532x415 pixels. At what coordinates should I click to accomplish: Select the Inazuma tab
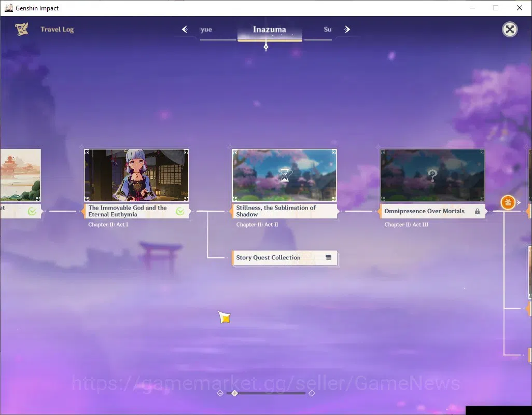[270, 30]
